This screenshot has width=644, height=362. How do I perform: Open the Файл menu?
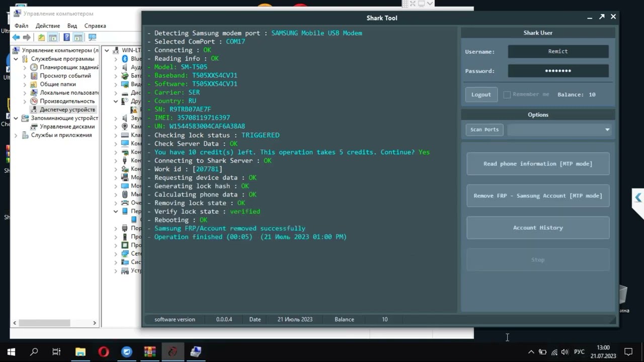(21, 26)
